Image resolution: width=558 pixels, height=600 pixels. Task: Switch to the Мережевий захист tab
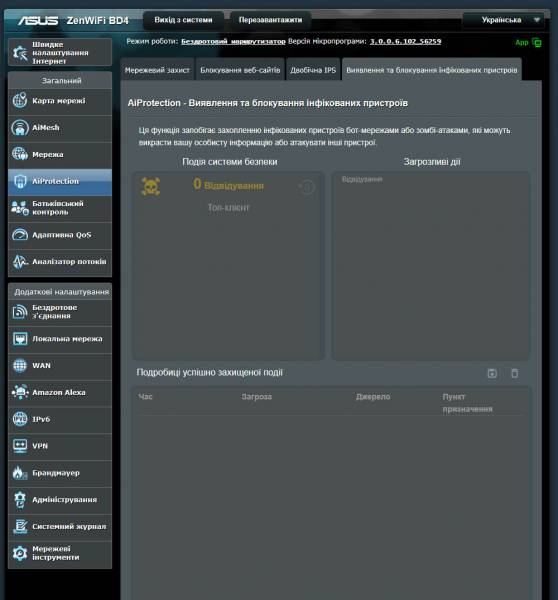coord(157,70)
